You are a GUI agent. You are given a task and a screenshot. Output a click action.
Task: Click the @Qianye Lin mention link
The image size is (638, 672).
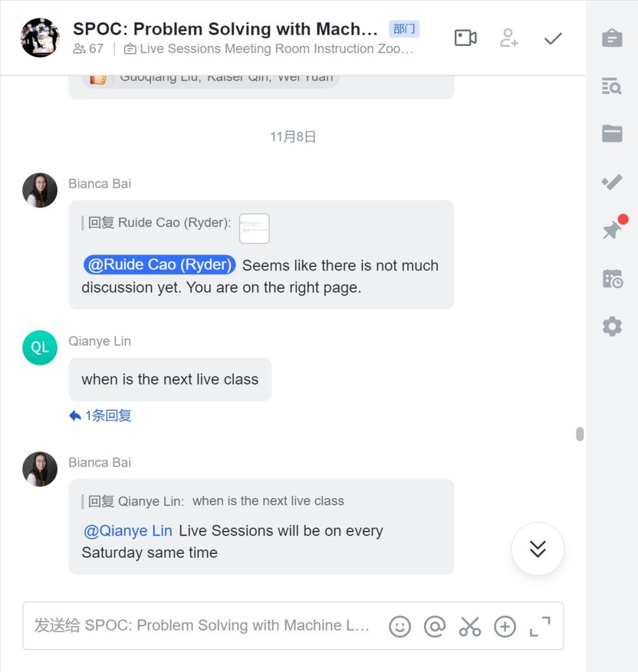point(128,530)
